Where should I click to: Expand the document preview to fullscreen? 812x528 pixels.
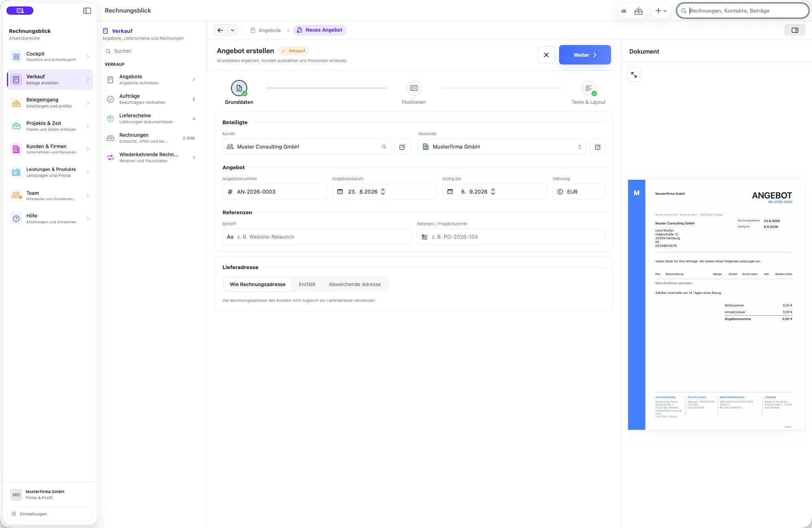click(x=634, y=75)
